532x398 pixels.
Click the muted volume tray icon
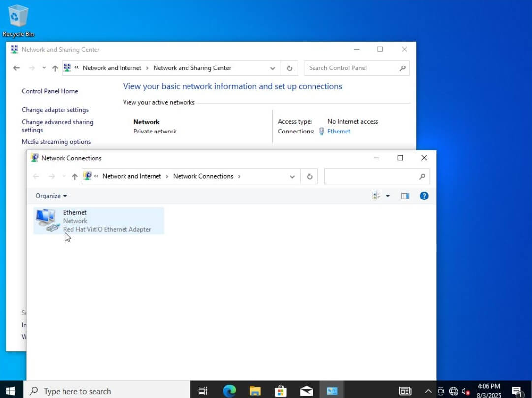pos(466,391)
